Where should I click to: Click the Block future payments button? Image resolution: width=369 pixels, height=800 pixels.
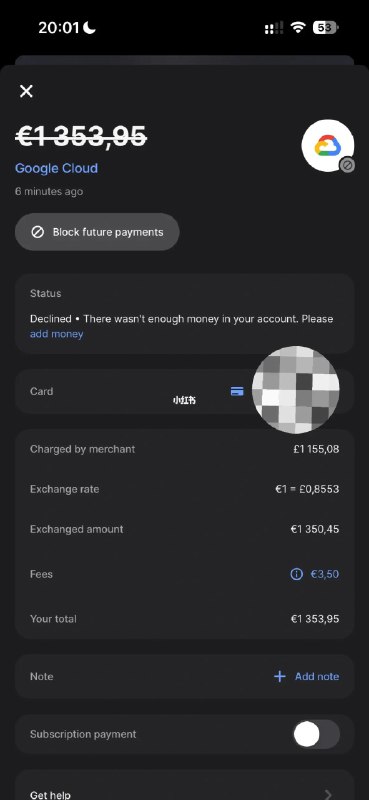coord(97,232)
